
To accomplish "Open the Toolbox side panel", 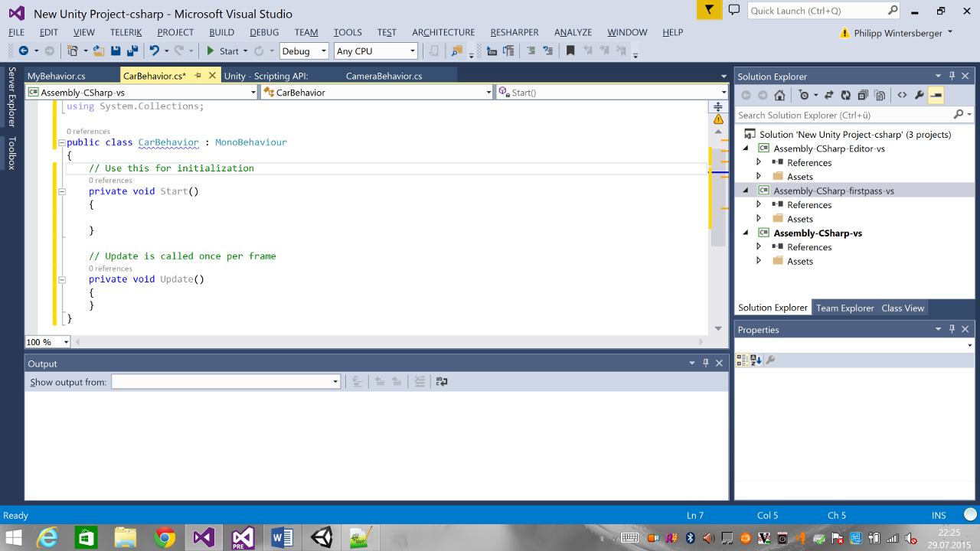I will tap(11, 153).
